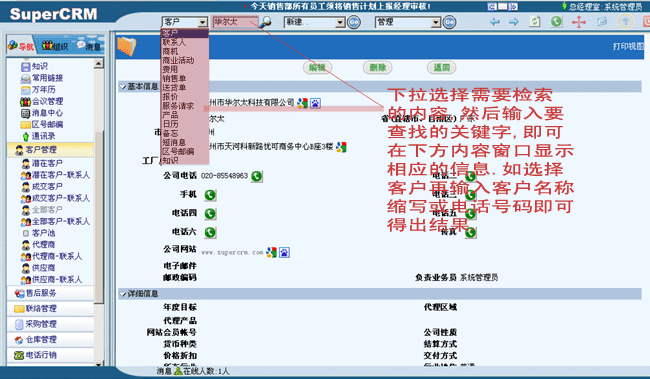Collapse the 基本信息 section
The width and height of the screenshot is (650, 379).
coord(123,87)
